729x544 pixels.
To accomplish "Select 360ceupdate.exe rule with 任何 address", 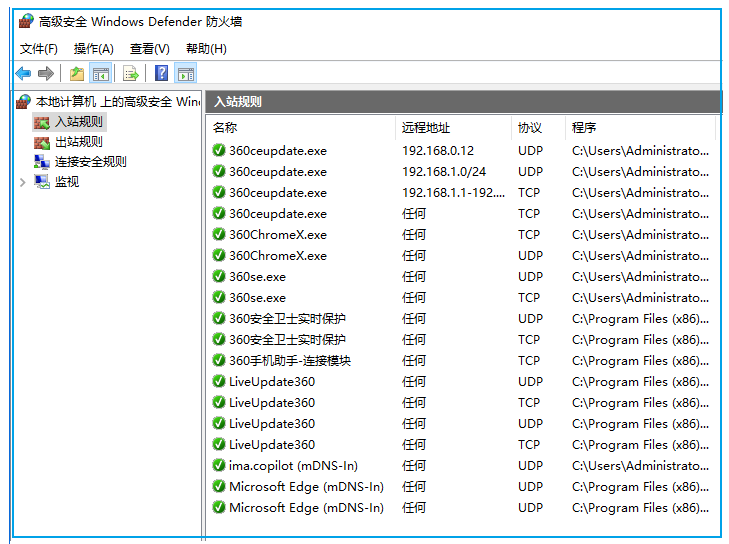I will click(x=463, y=213).
